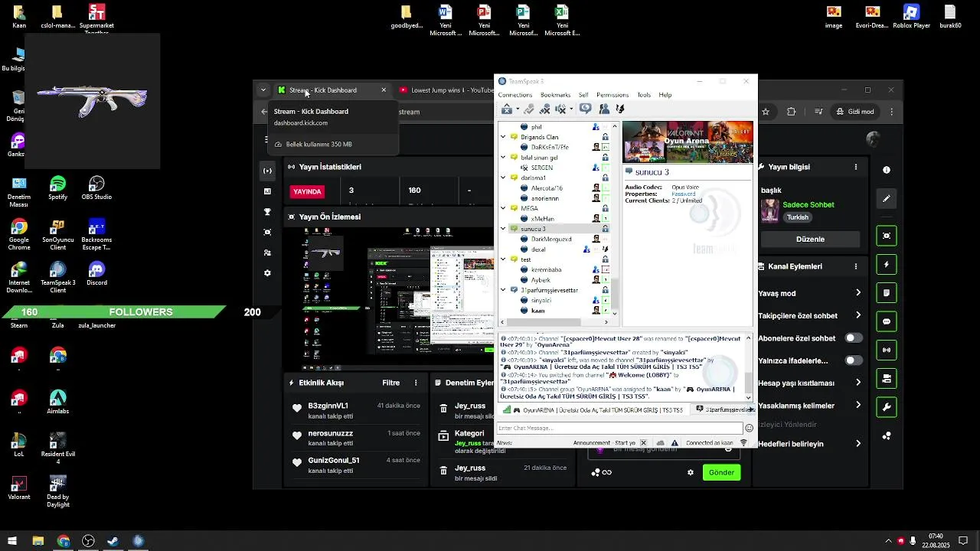Click the green Gönder button

721,473
